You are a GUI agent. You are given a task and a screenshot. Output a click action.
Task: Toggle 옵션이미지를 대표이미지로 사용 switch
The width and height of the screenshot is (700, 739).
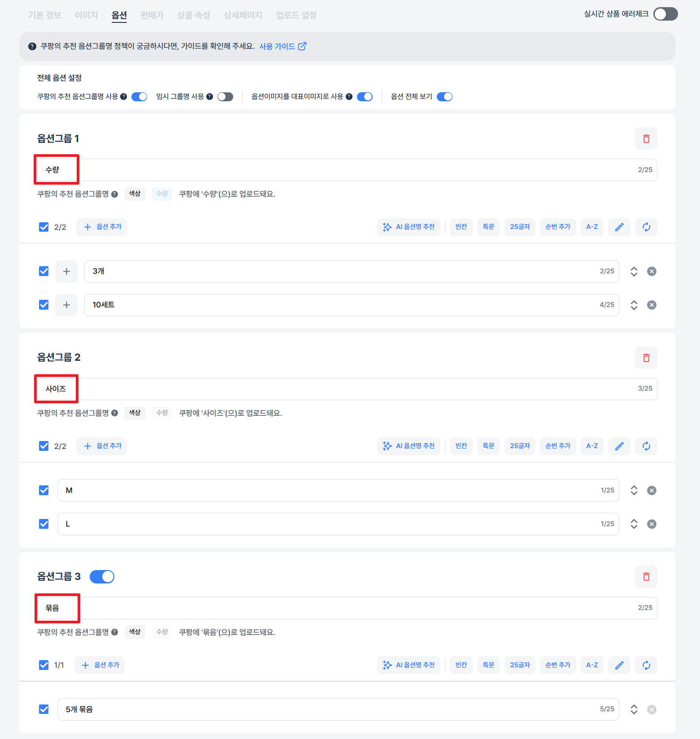coord(365,97)
